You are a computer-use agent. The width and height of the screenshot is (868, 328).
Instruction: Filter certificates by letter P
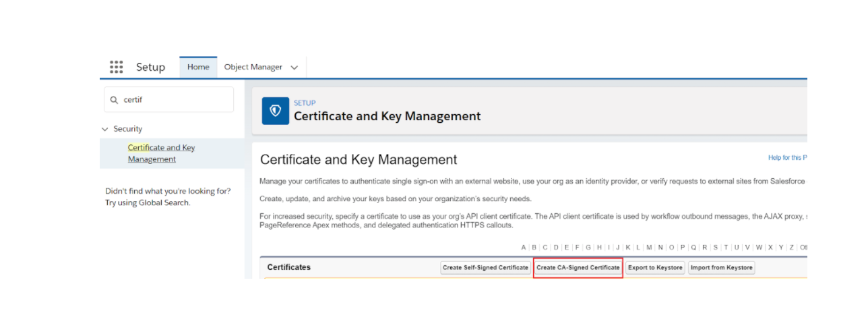[x=683, y=248]
